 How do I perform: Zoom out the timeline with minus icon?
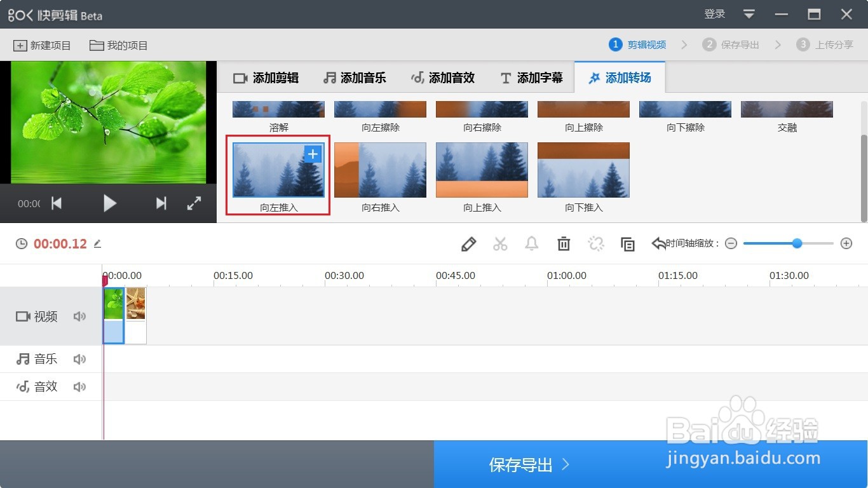click(x=731, y=243)
